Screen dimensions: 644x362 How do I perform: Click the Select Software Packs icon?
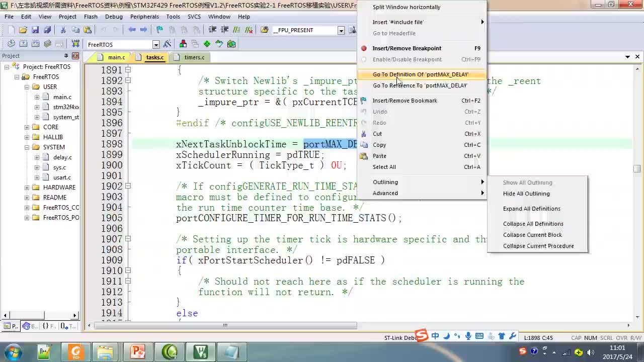[219, 44]
